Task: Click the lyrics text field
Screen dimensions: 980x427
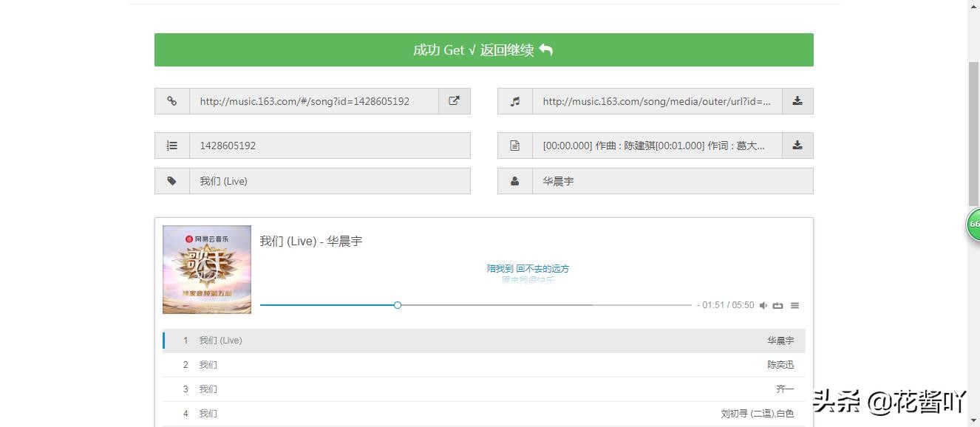Action: (657, 146)
